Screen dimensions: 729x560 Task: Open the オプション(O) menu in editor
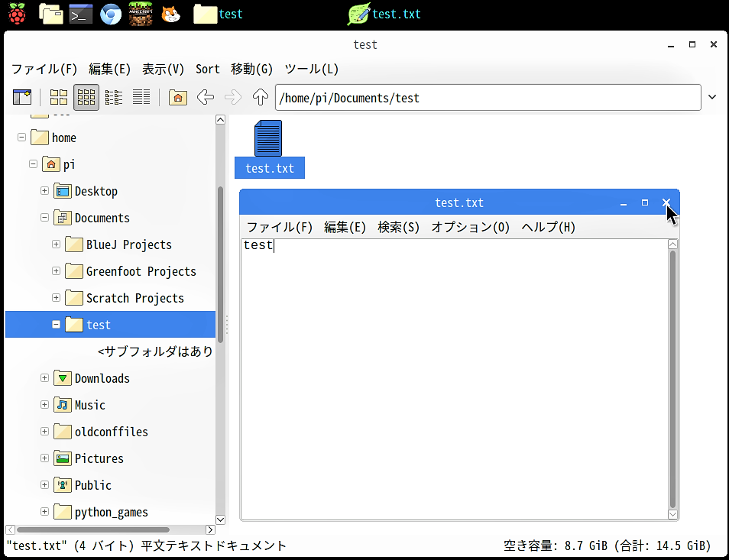(x=471, y=227)
